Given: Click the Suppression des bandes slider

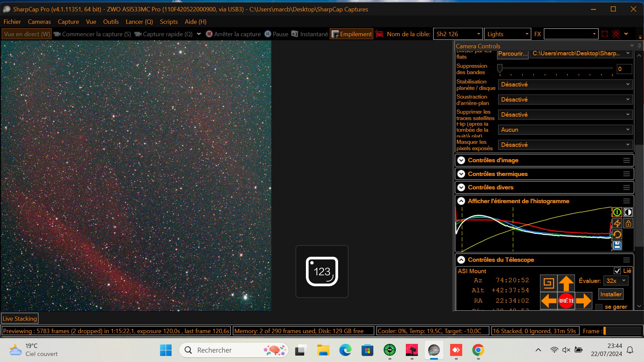Looking at the screenshot, I should tap(556, 69).
